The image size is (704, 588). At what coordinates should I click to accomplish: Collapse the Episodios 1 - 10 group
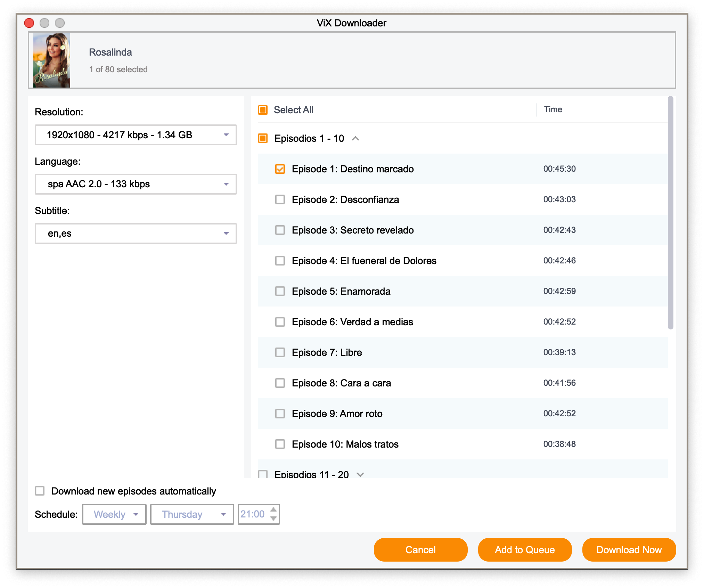click(355, 139)
